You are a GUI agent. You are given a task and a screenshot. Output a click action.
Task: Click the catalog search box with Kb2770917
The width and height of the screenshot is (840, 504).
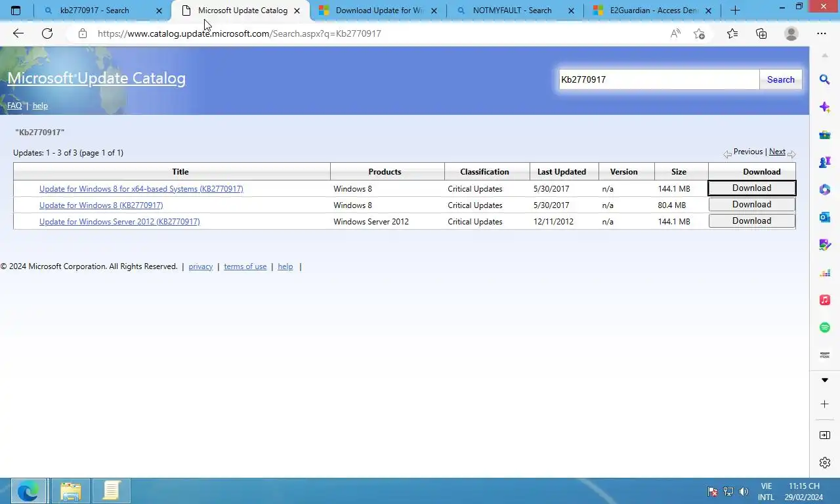click(659, 79)
